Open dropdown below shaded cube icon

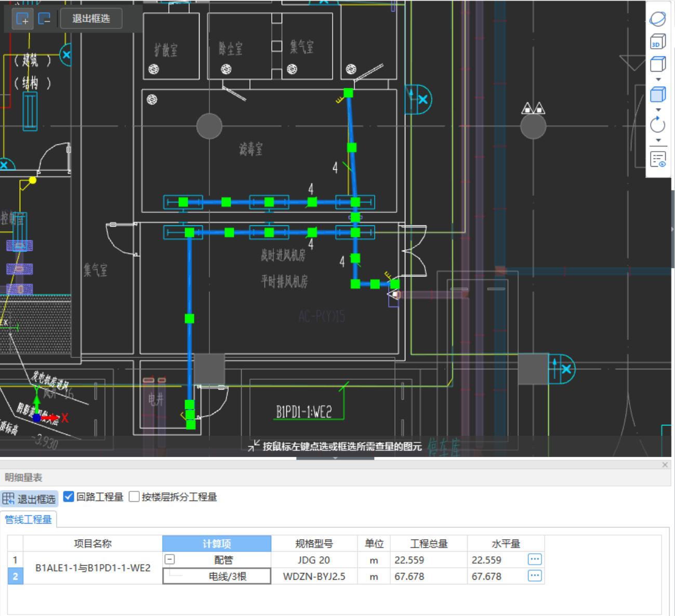pyautogui.click(x=658, y=110)
